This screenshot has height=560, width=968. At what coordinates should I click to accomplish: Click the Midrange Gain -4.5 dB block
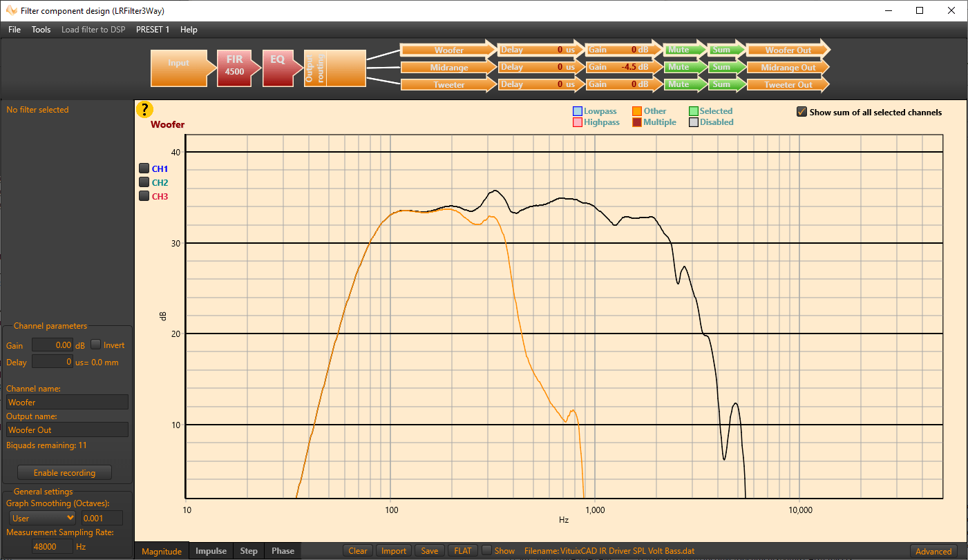coord(624,67)
